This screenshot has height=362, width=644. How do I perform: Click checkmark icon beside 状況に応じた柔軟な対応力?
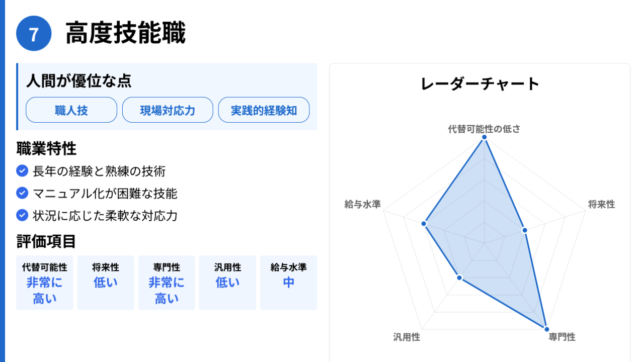22,216
